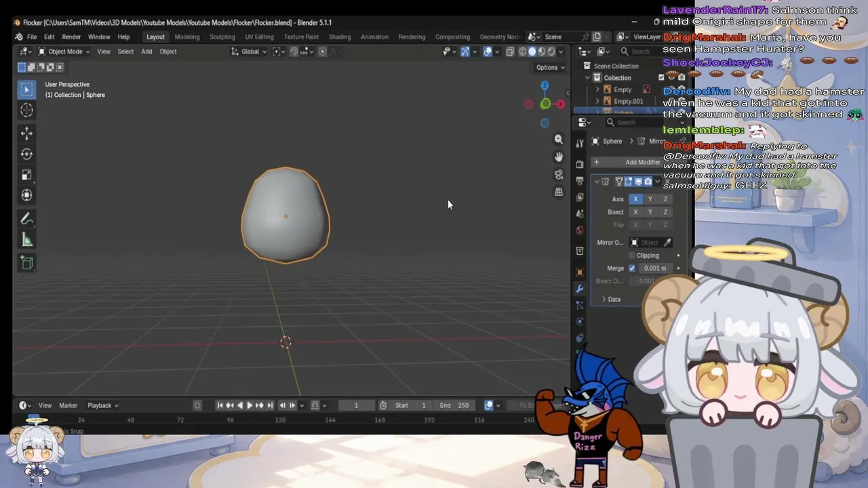This screenshot has height=488, width=868.
Task: Open the View Layer properties tab
Action: coord(580,197)
